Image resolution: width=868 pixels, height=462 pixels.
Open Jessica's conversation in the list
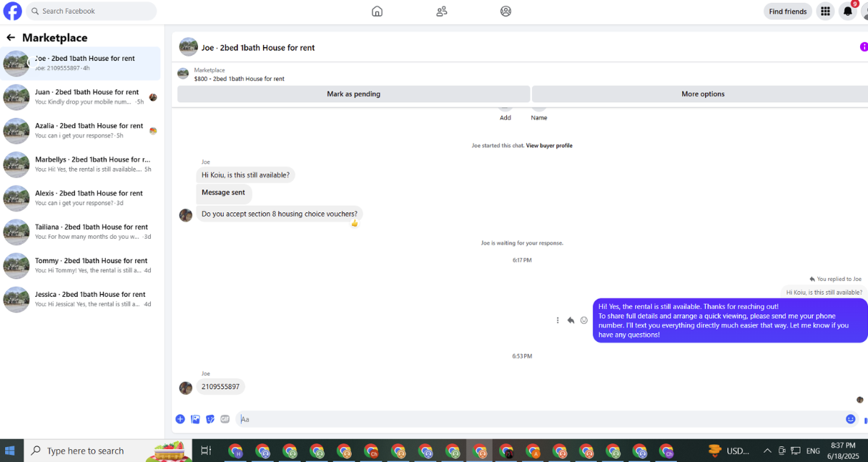81,298
